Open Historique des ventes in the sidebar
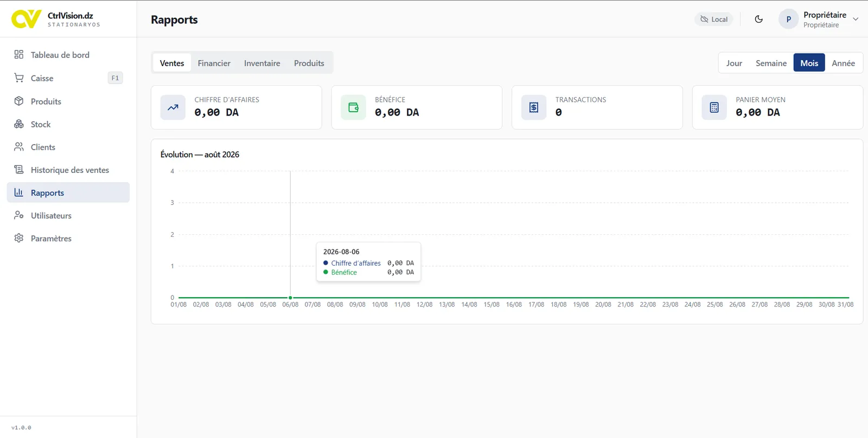868x438 pixels. coord(68,170)
